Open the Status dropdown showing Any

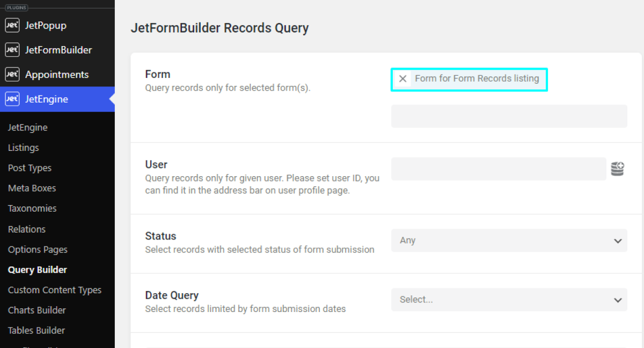[509, 240]
